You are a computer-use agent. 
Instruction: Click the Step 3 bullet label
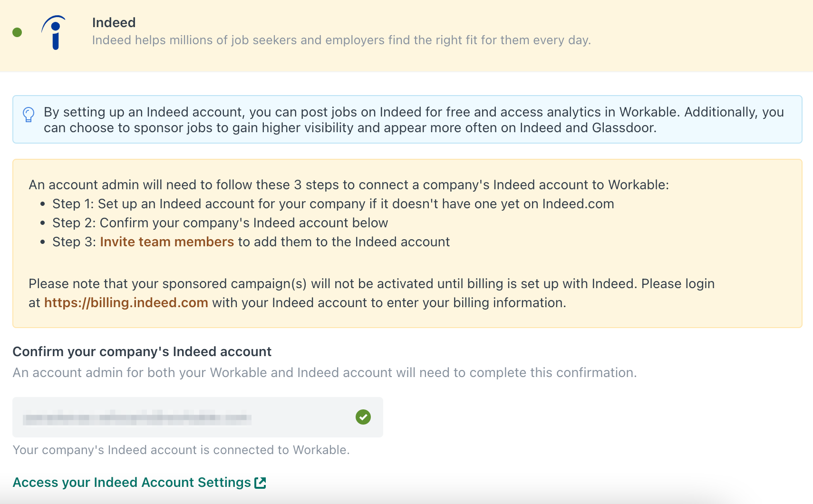[74, 242]
